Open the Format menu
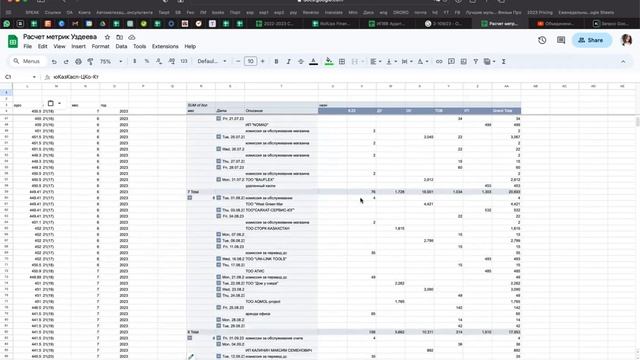 click(100, 47)
